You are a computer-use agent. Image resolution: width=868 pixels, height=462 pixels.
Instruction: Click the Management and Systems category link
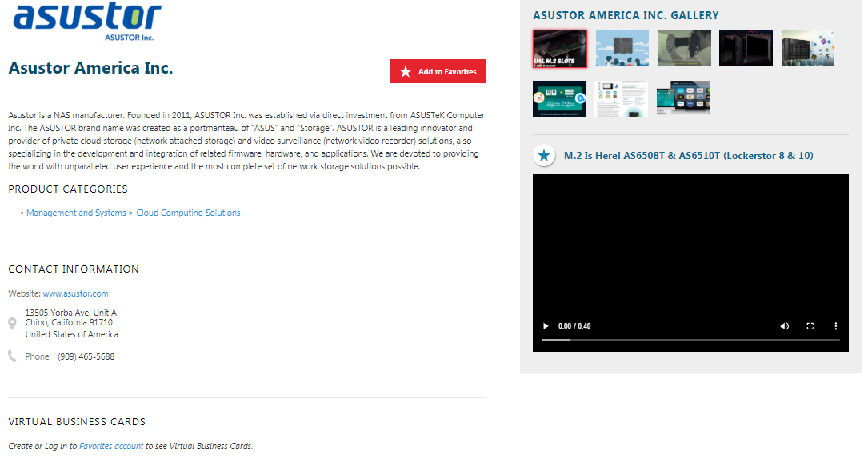[76, 213]
